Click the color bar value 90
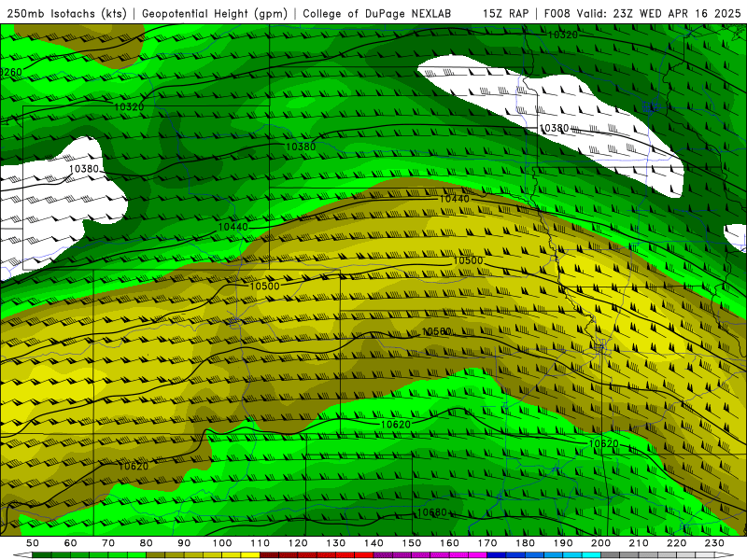 coord(184,543)
